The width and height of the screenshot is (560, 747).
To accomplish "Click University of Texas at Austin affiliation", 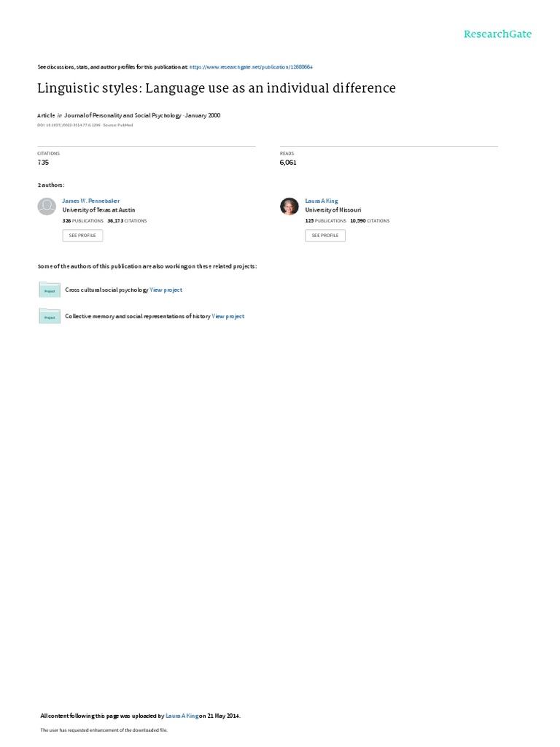I will (98, 210).
